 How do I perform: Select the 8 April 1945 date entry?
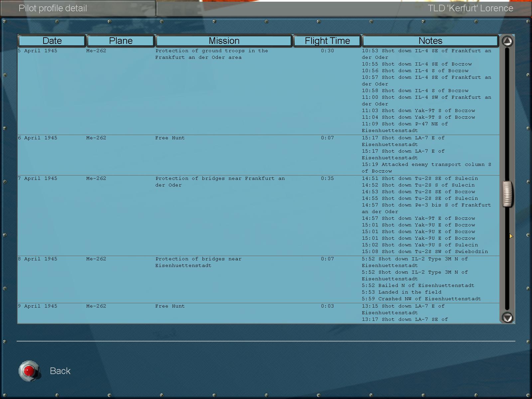[x=38, y=259]
